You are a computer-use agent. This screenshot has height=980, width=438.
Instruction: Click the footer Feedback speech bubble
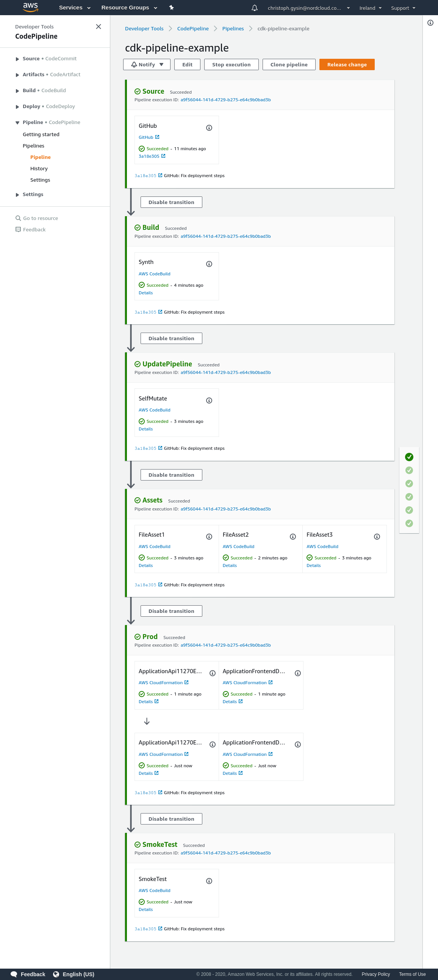(x=28, y=974)
